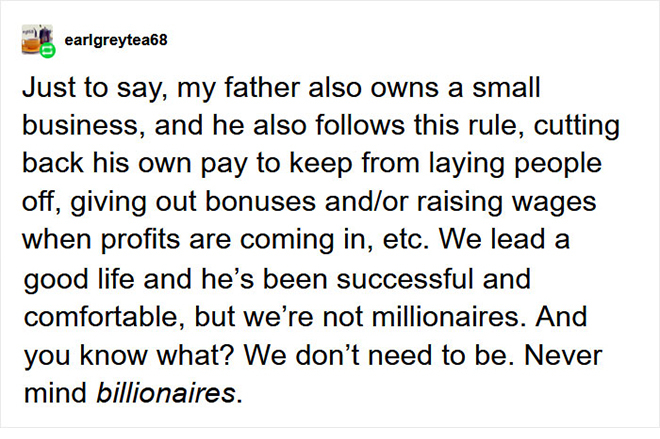Click the word profits in the text

(140, 239)
